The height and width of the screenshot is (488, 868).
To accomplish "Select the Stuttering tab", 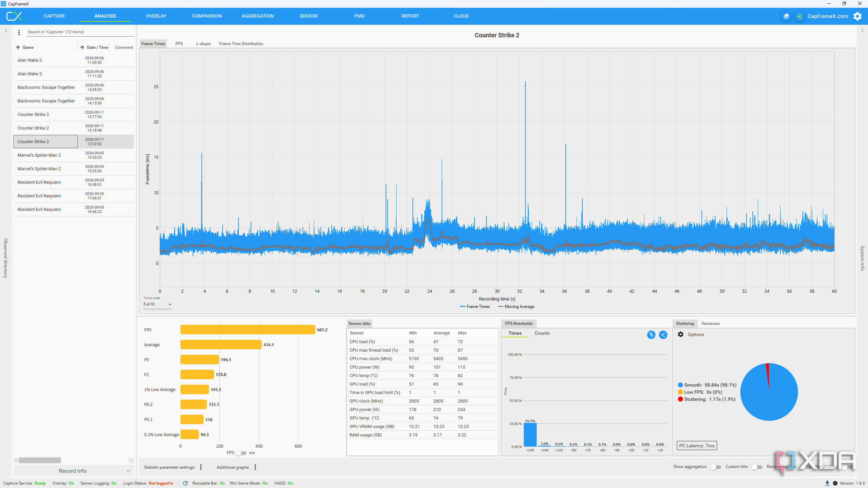I will [x=685, y=324].
